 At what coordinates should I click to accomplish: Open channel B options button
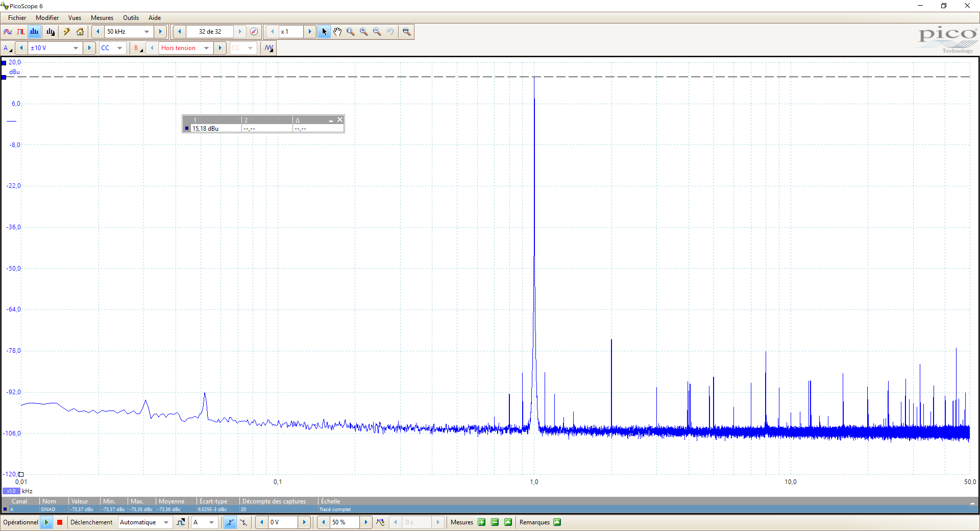click(138, 48)
